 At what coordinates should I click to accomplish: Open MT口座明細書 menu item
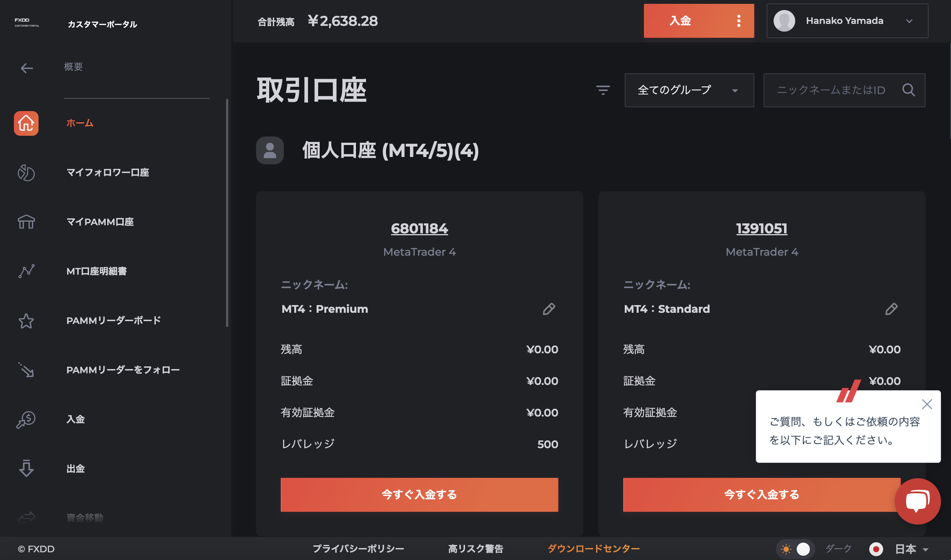coord(96,271)
